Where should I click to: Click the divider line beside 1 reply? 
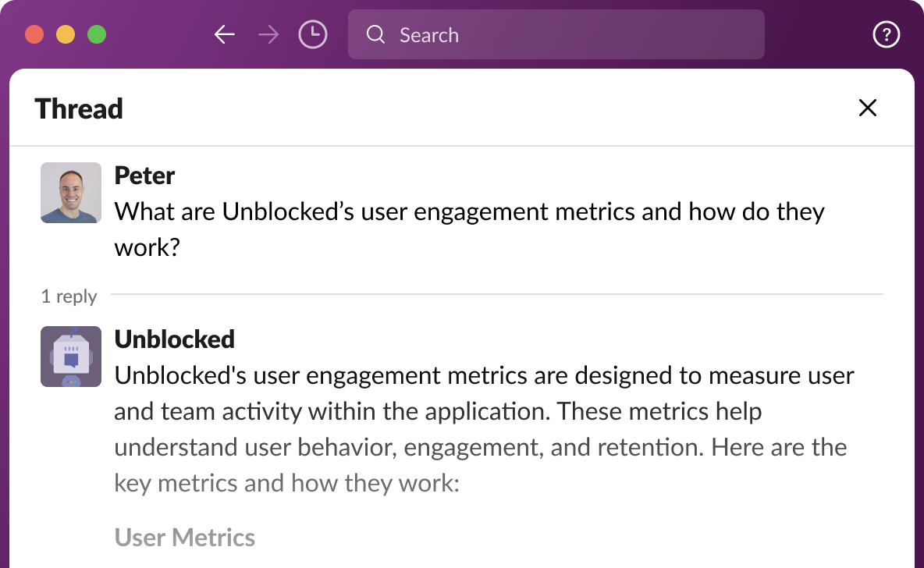point(496,295)
